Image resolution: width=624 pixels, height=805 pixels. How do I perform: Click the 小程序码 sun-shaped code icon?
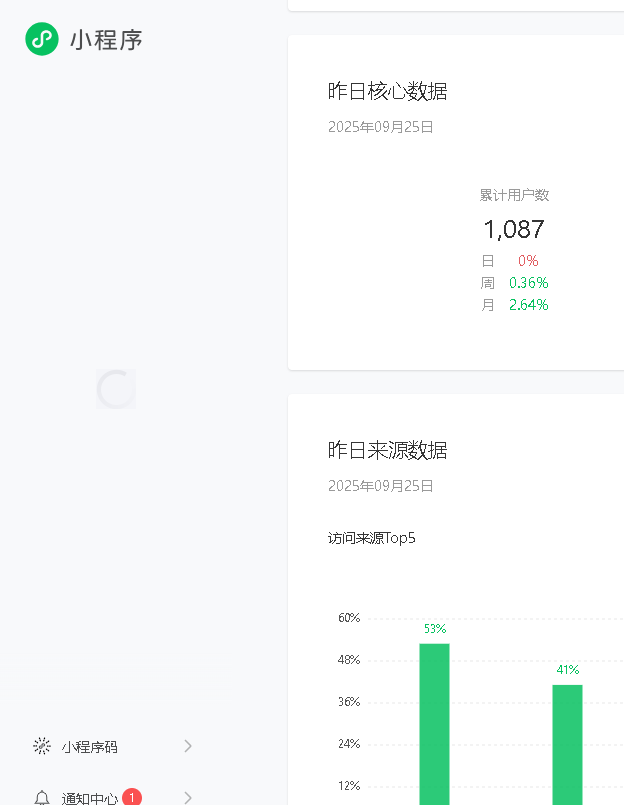click(42, 746)
